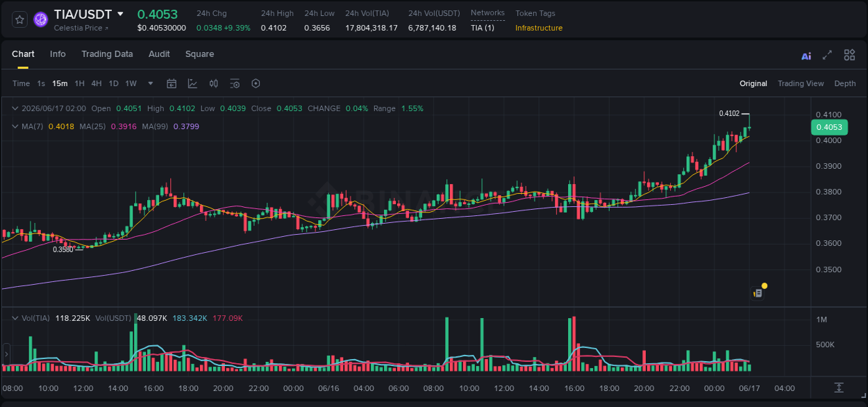Select the 1s interval
Viewport: 868px width, 407px height.
coord(41,83)
